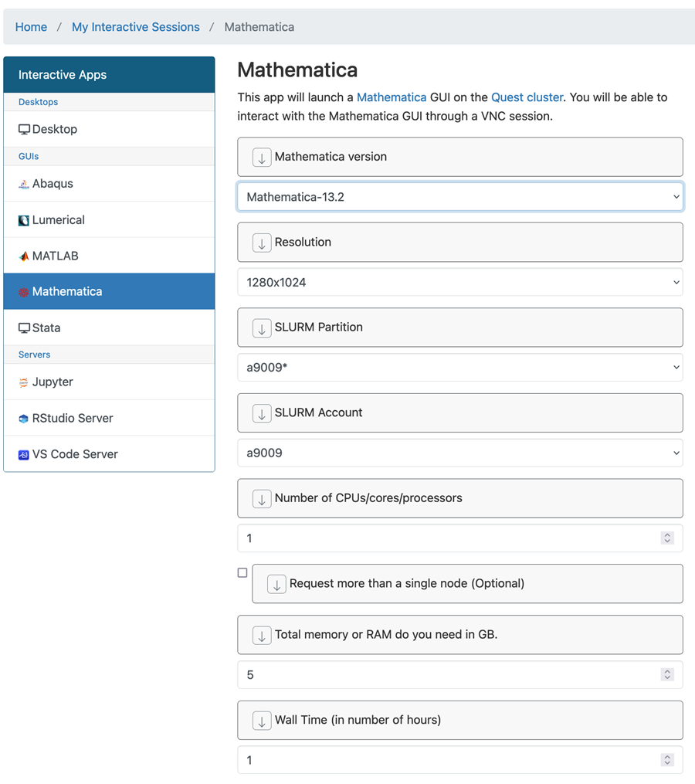Click the MATLAB logo icon

point(24,256)
